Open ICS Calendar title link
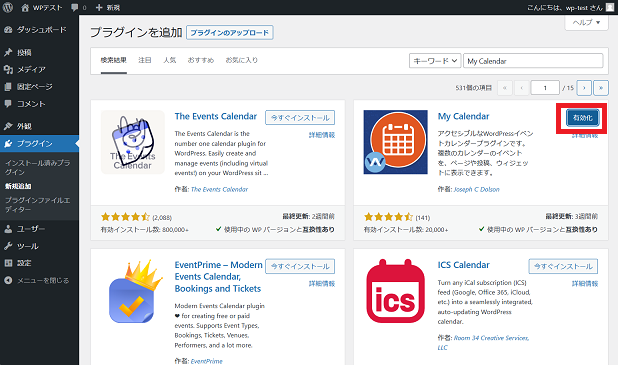The width and height of the screenshot is (618, 365). (464, 265)
